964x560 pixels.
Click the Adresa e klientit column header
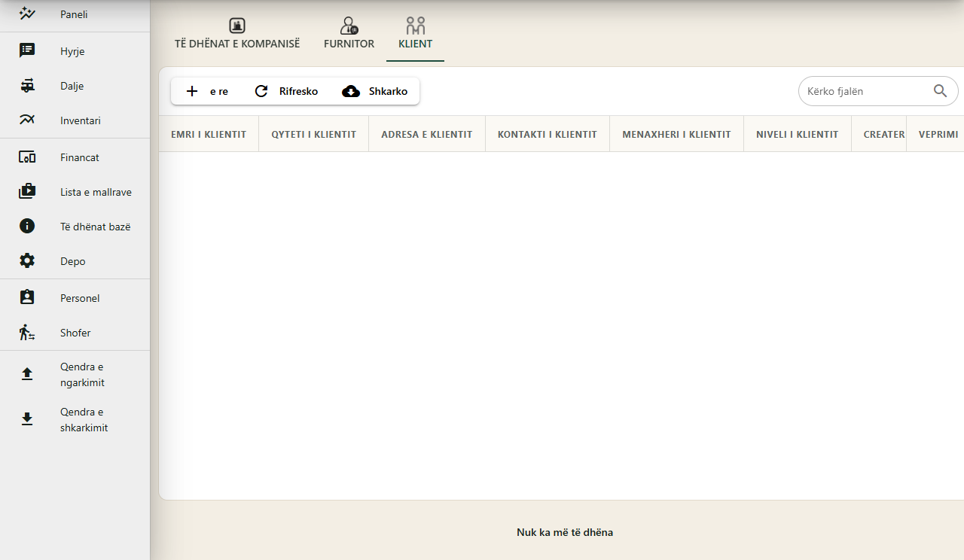(427, 134)
